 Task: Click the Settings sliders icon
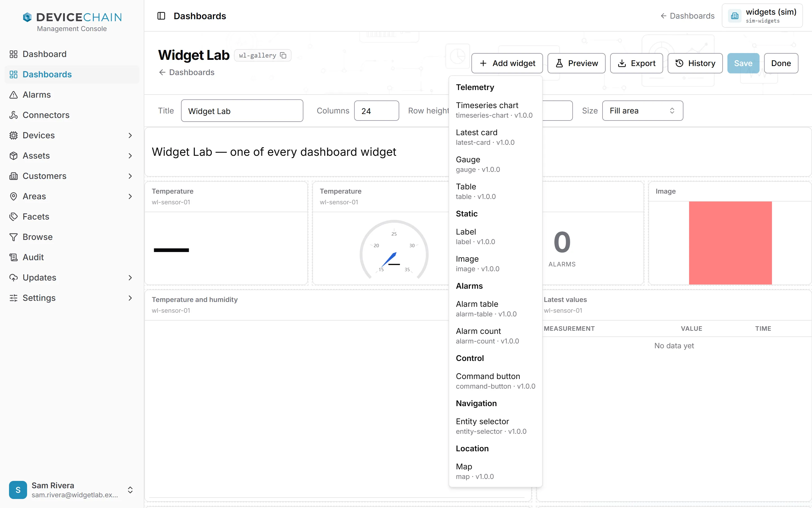(14, 298)
